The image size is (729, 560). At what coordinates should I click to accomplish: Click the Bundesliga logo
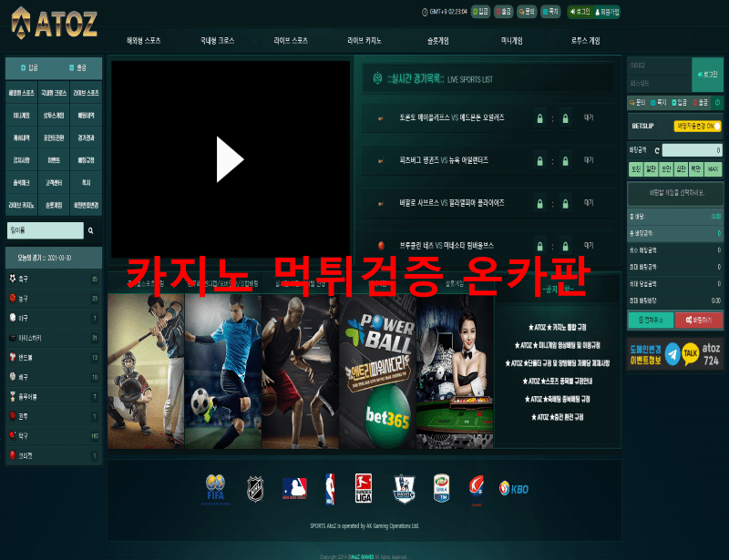point(363,488)
